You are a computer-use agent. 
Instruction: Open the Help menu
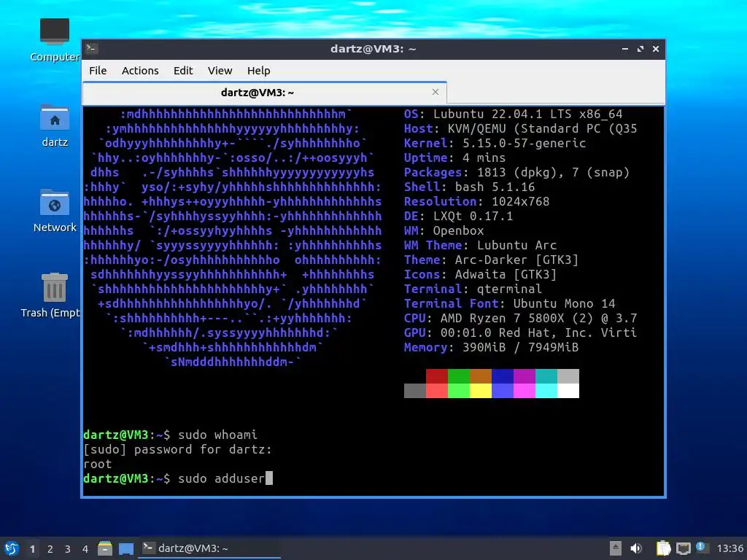click(259, 71)
